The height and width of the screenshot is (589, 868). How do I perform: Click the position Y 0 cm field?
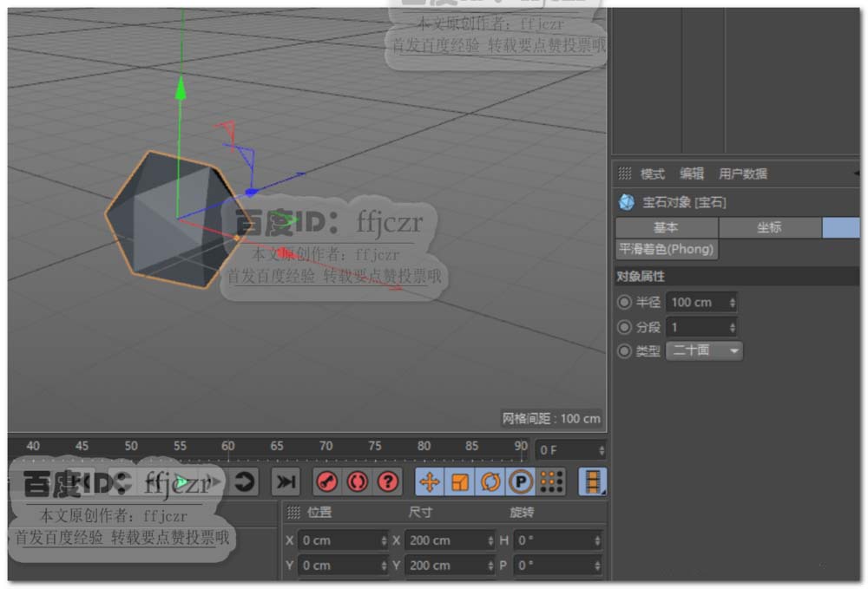pos(343,566)
